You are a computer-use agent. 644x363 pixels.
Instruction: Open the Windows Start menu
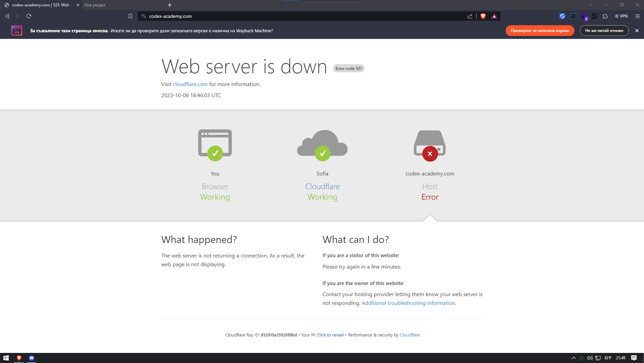(6, 358)
